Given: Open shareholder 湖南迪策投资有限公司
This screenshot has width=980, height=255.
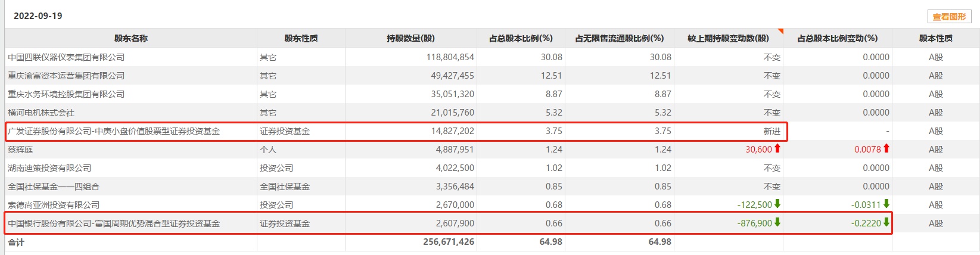Looking at the screenshot, I should 49,168.
